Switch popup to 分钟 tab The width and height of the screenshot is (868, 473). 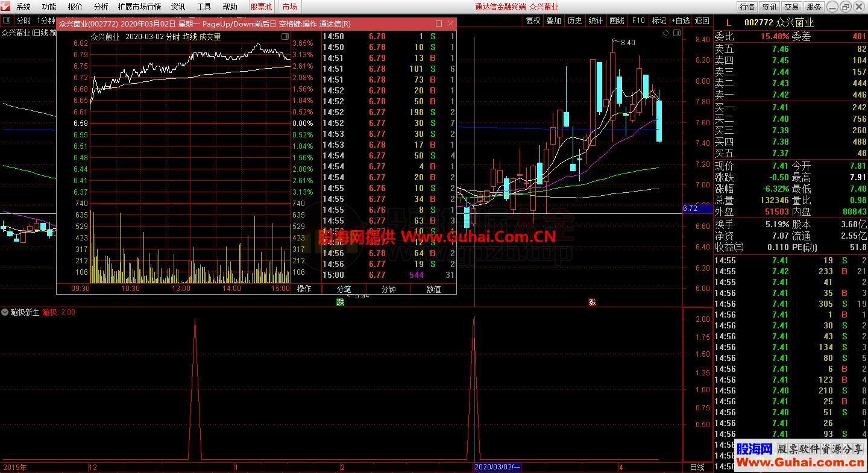click(389, 289)
